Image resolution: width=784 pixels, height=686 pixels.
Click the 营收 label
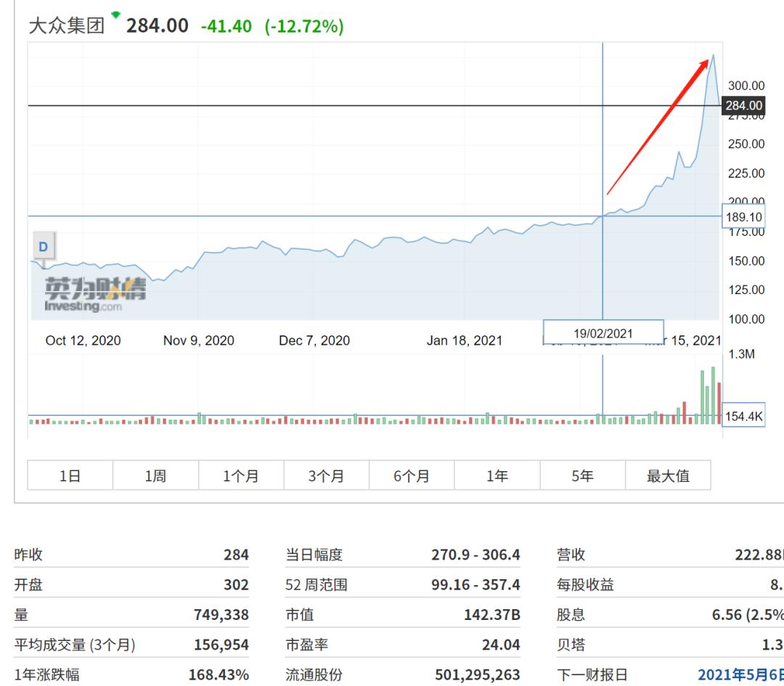571,555
